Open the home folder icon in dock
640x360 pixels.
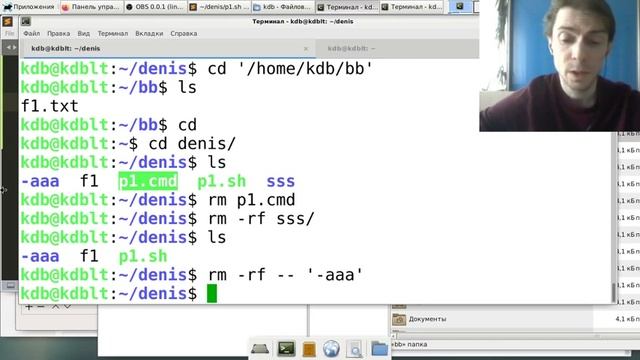[x=379, y=349]
